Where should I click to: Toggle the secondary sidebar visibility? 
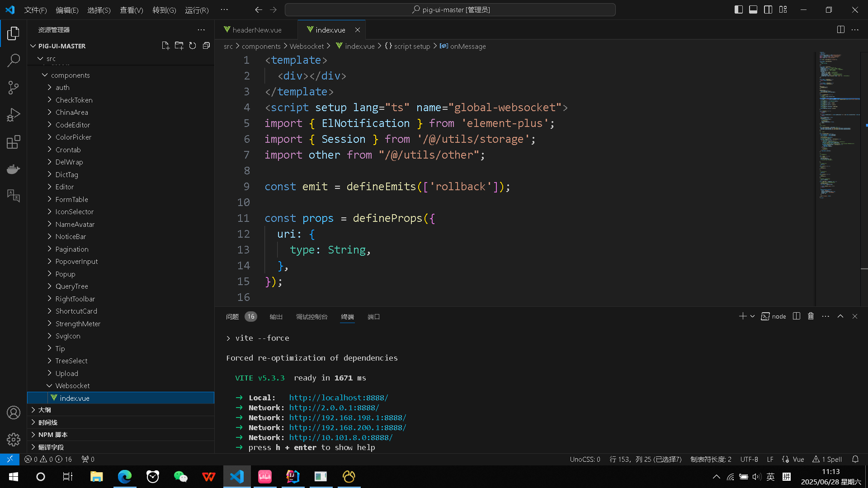click(x=768, y=9)
